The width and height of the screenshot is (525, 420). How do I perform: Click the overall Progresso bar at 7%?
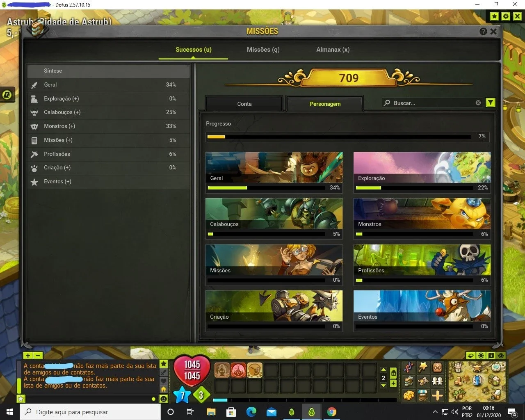pos(348,137)
